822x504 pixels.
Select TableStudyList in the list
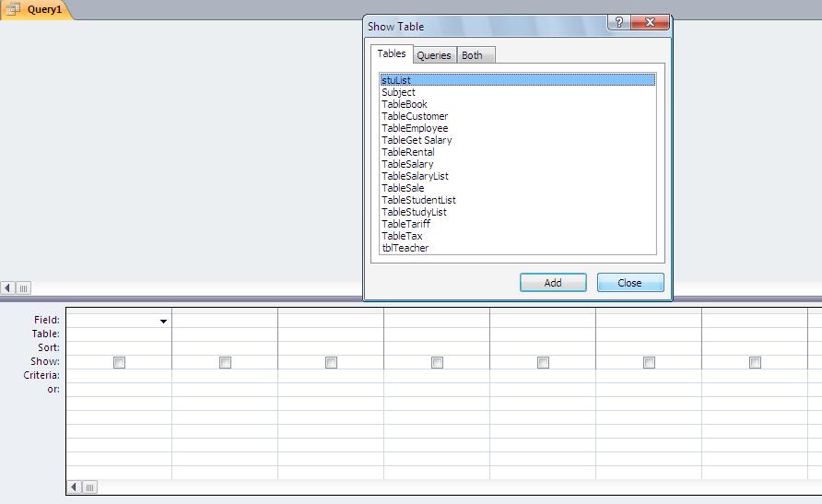(517, 212)
